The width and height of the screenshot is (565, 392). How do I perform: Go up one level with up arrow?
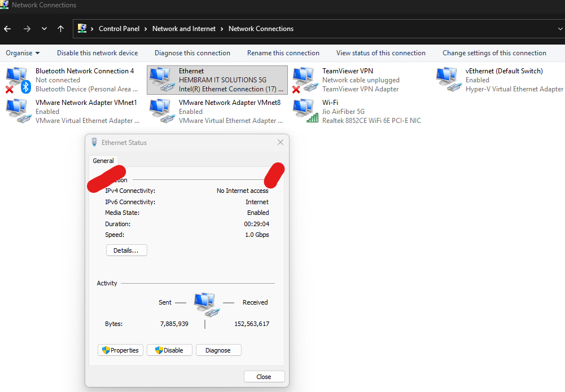[60, 29]
